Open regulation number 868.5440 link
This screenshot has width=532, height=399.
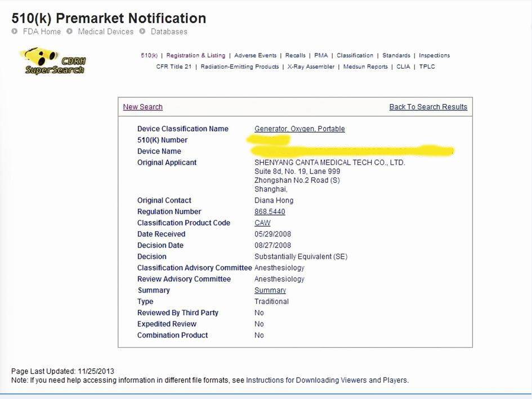270,212
